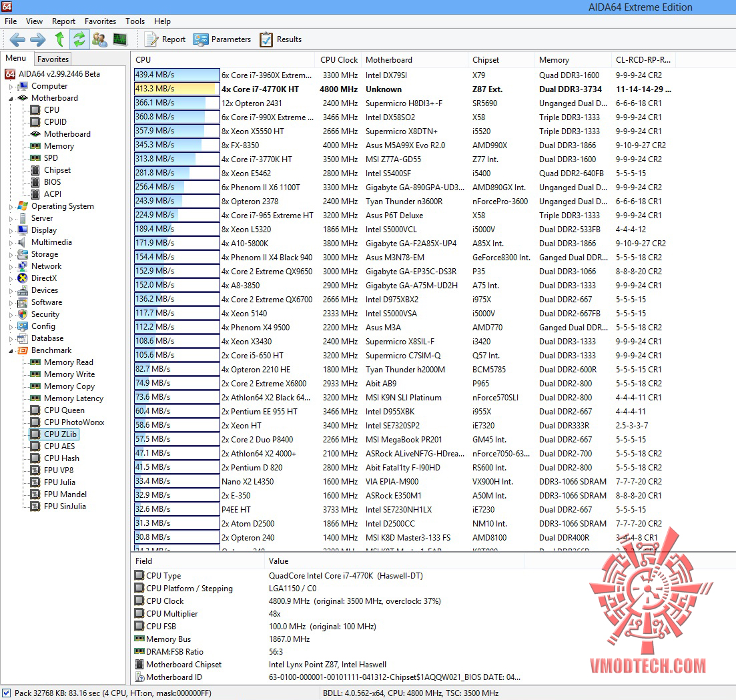
Task: Collapse the Benchmark tree node
Action: point(11,351)
